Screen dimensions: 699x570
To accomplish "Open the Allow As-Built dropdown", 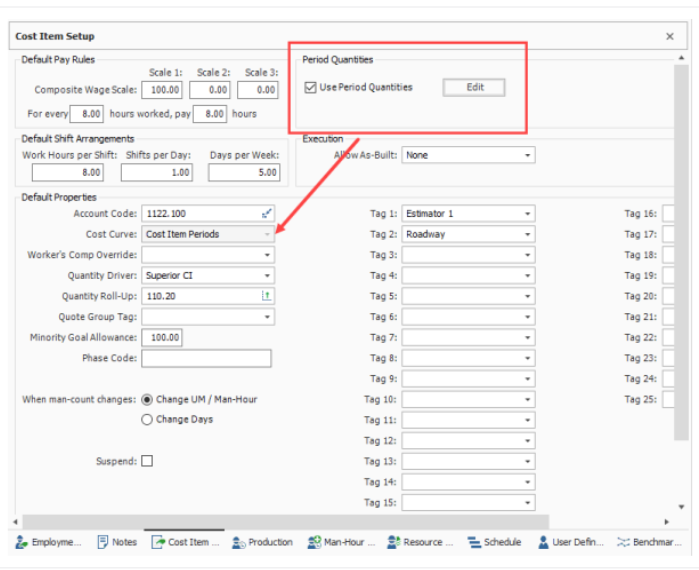I will [527, 156].
